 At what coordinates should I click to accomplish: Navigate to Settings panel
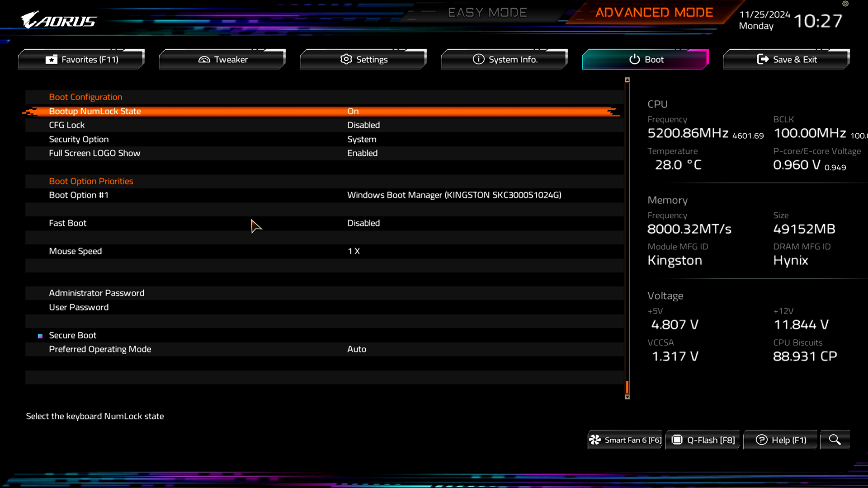click(363, 59)
